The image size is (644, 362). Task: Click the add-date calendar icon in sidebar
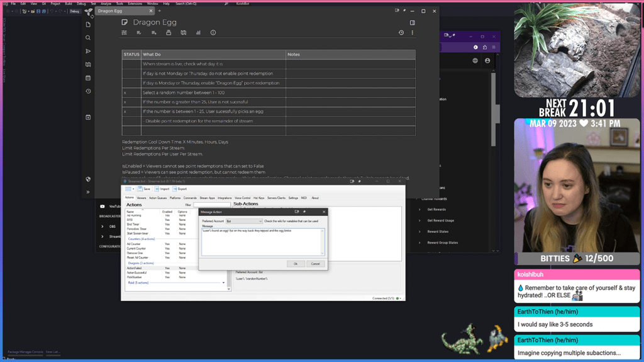tap(88, 117)
